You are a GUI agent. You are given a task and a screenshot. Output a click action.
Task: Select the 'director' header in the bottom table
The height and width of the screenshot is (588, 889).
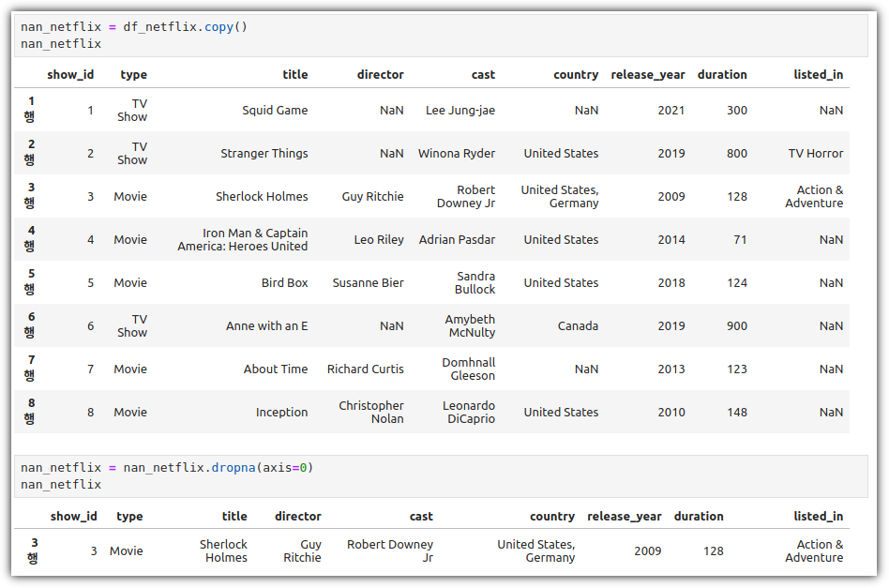pyautogui.click(x=298, y=516)
